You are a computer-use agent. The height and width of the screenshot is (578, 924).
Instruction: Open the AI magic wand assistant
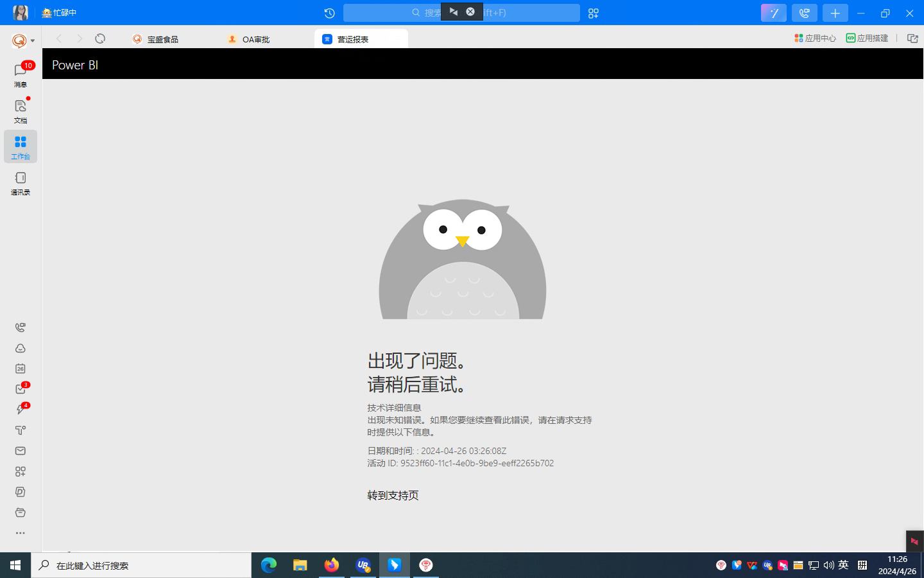pos(774,13)
